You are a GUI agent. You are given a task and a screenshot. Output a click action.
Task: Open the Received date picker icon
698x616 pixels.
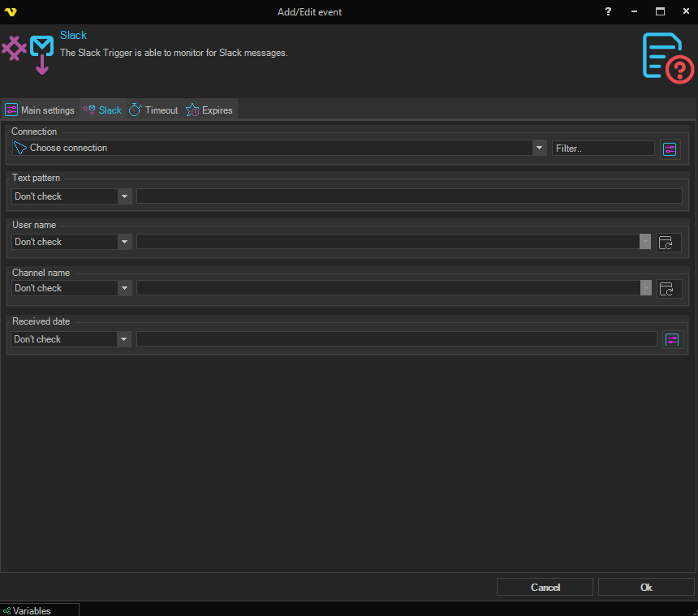tap(671, 339)
